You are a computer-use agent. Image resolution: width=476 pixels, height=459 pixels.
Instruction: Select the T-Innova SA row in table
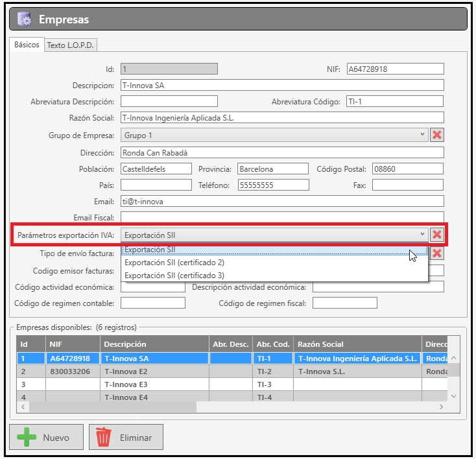(232, 359)
